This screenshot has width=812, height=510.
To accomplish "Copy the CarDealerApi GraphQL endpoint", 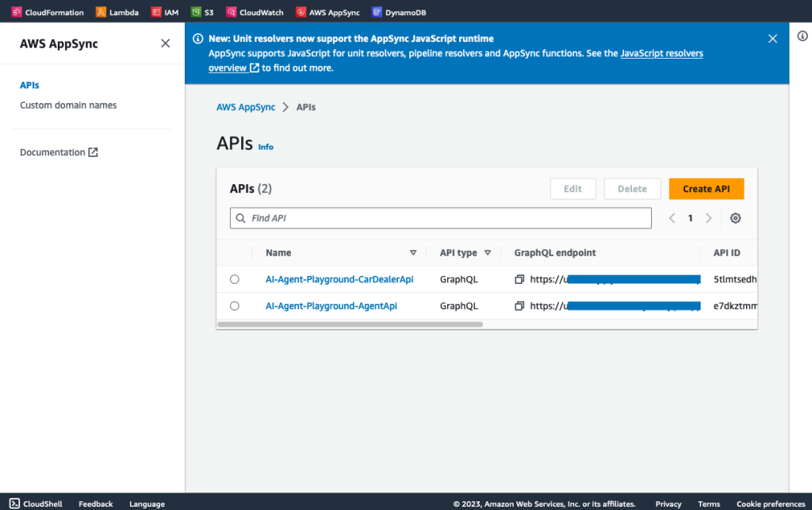I will (x=519, y=279).
